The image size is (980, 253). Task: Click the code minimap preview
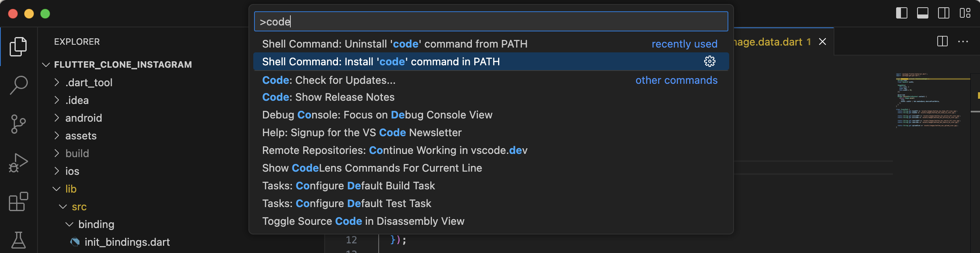[928, 101]
